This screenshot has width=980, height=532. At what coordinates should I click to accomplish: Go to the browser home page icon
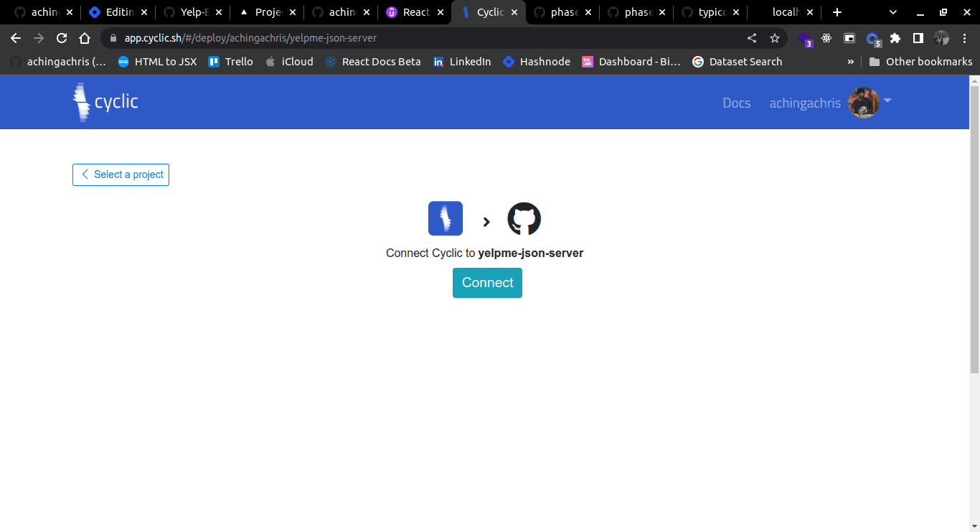(x=85, y=38)
